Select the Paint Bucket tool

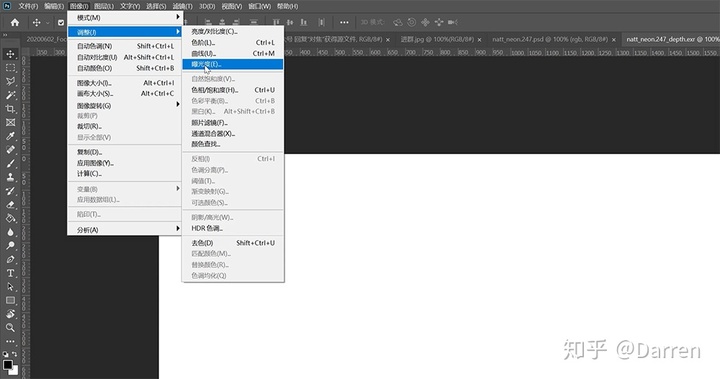[10, 218]
